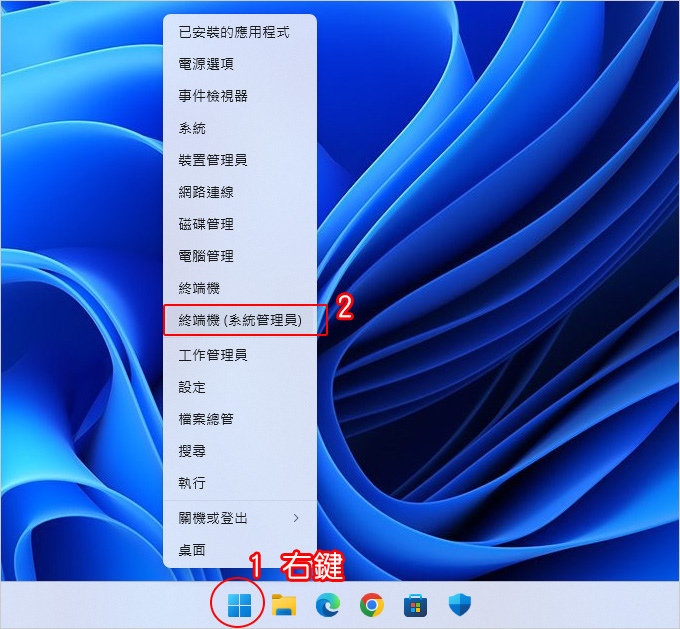Open File Explorer from the taskbar
This screenshot has width=680, height=629.
284,605
